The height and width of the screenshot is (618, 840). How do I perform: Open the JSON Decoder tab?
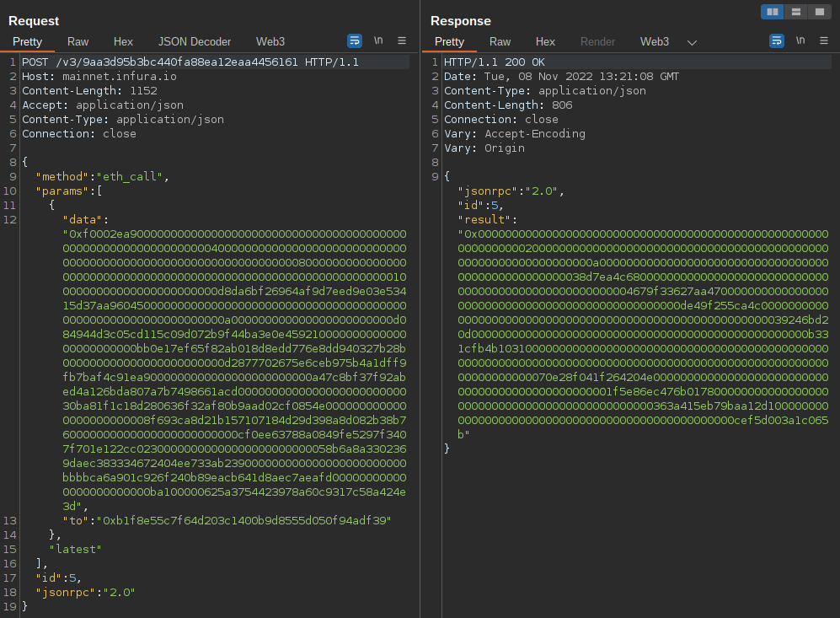pos(195,42)
